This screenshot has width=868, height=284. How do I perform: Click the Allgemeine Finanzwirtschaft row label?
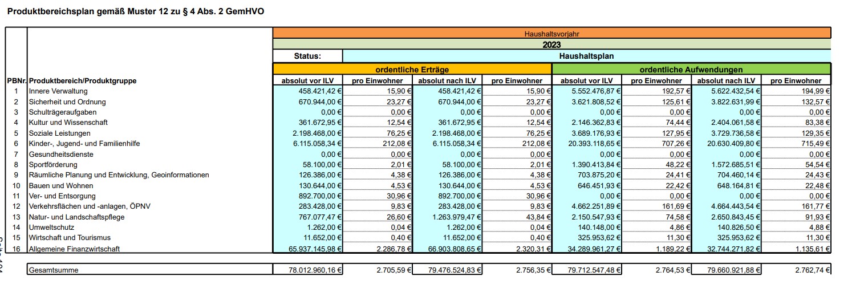tap(75, 249)
